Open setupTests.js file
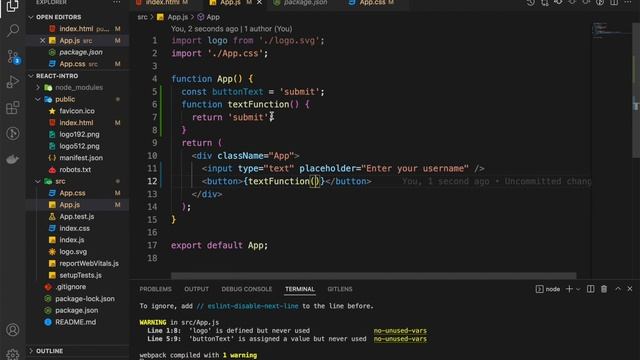The height and width of the screenshot is (360, 640). pos(80,276)
